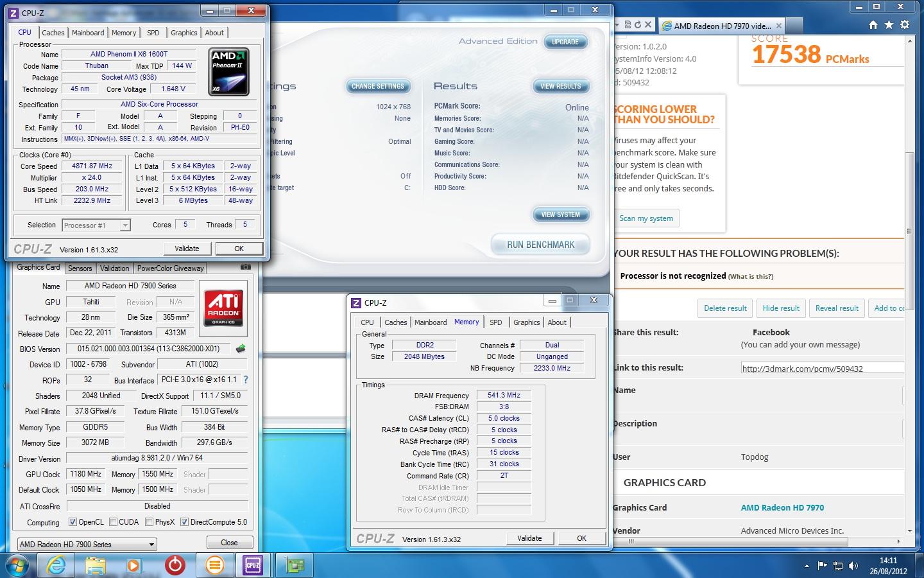The image size is (924, 578).
Task: Click RUN BENCHMARK in PCMark
Action: (540, 245)
